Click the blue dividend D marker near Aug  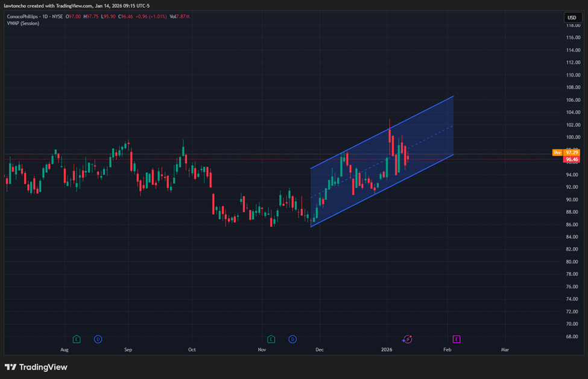click(x=98, y=339)
